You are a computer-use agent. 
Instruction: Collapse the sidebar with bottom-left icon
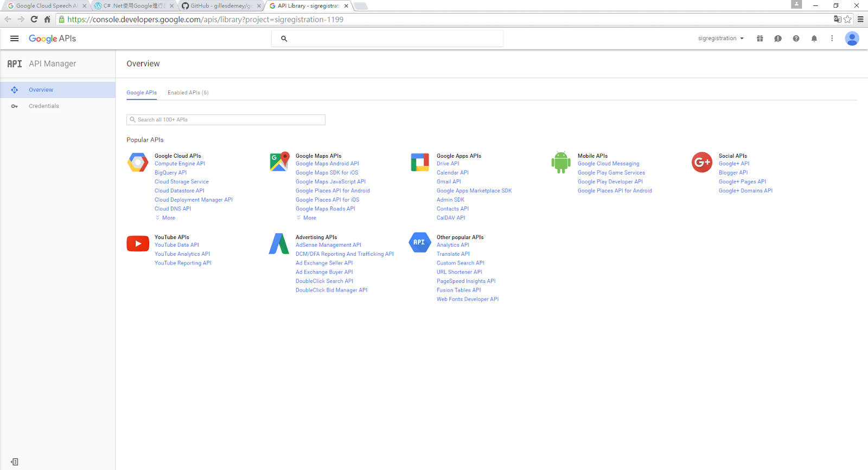(15, 462)
